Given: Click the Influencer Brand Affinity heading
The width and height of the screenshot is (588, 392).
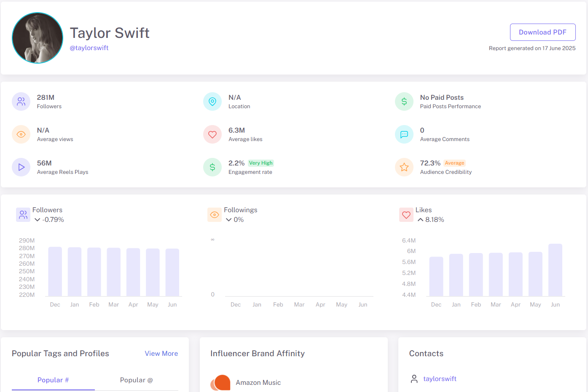Looking at the screenshot, I should [258, 354].
